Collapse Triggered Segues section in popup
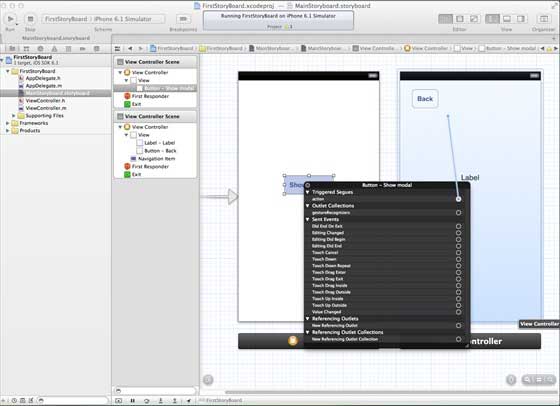The height and width of the screenshot is (406, 560). point(308,192)
